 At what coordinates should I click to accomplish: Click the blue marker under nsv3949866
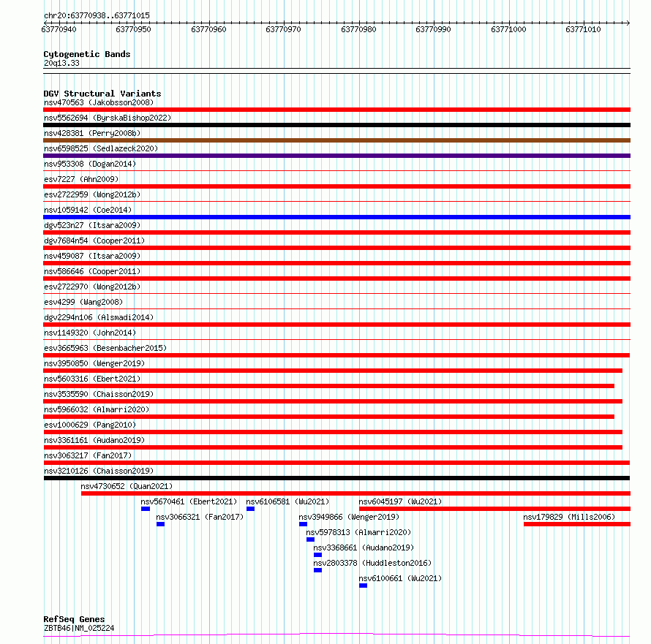click(x=303, y=524)
